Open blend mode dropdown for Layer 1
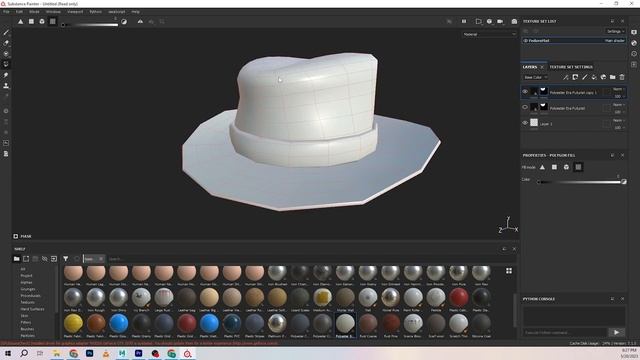Image resolution: width=640 pixels, height=360 pixels. [x=618, y=120]
